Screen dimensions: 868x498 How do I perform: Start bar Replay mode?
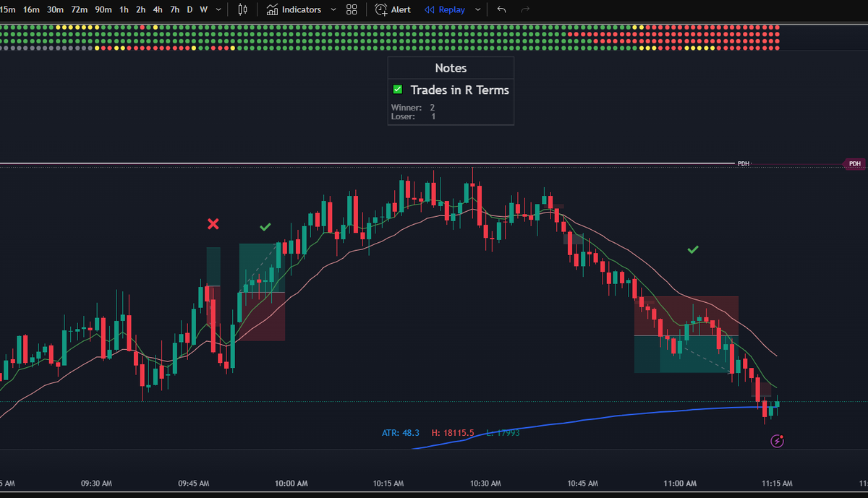pyautogui.click(x=445, y=9)
